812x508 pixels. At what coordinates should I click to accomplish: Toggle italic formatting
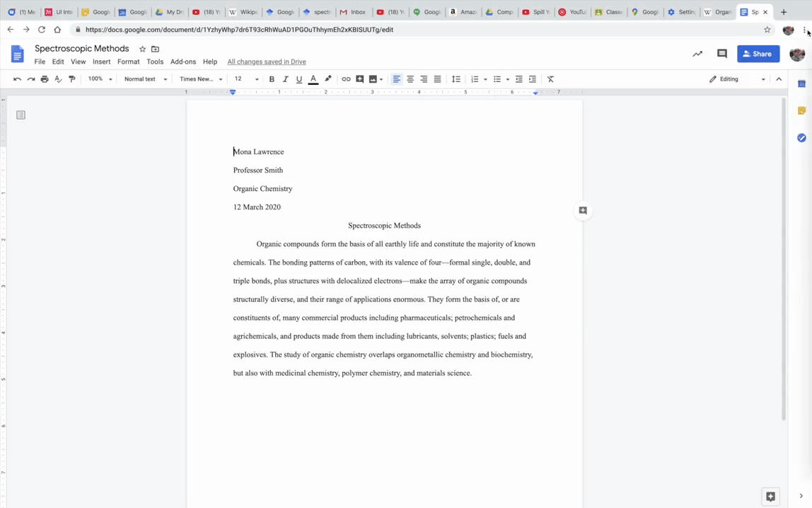click(x=285, y=79)
